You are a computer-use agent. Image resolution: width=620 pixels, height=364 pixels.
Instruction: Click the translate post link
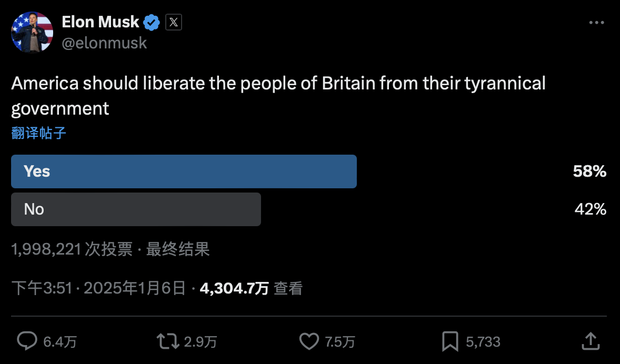[x=39, y=133]
